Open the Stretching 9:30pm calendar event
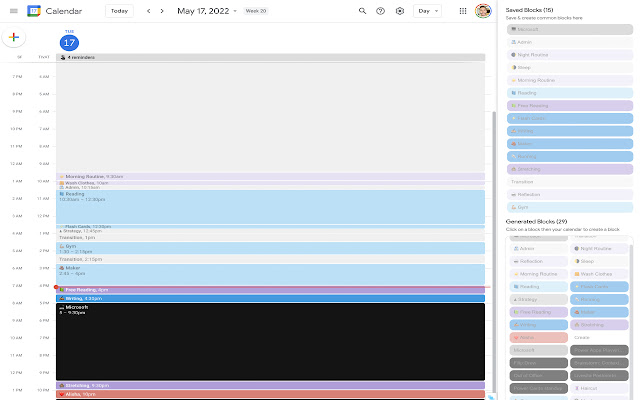 point(270,385)
